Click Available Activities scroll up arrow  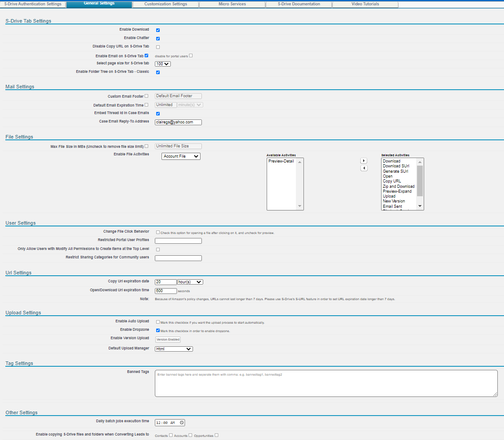(x=299, y=162)
